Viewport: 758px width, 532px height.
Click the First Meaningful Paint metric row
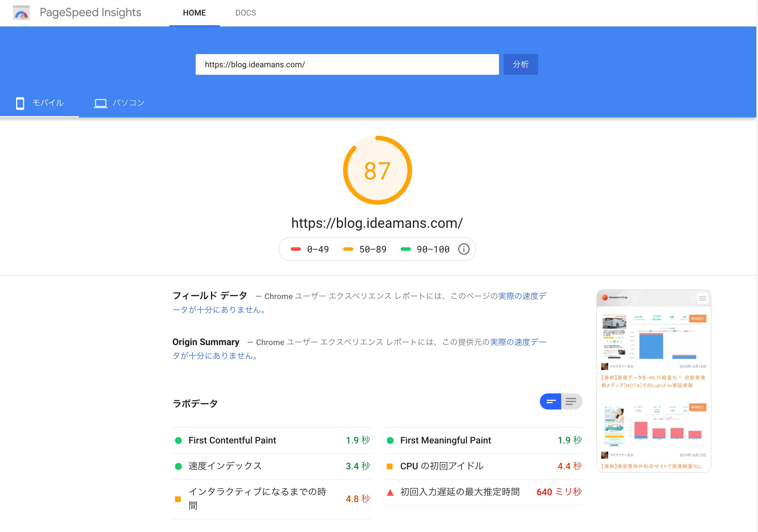[483, 440]
